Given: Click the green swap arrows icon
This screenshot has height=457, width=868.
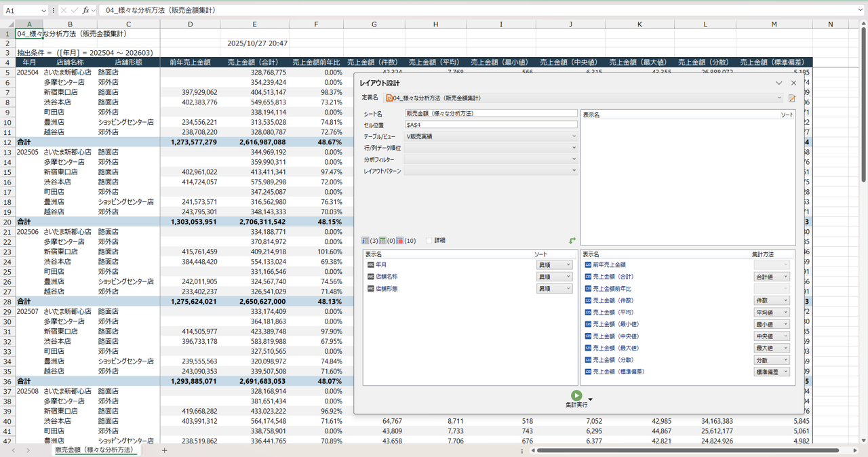Looking at the screenshot, I should pyautogui.click(x=572, y=241).
